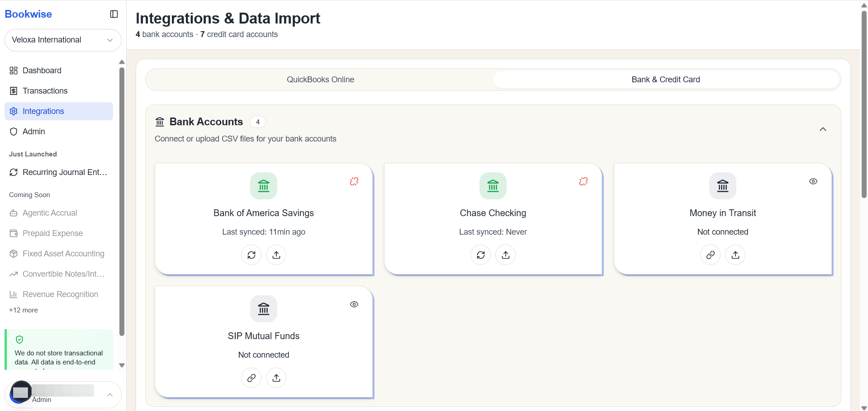Click the Prepaid Expense sidebar item
The image size is (868, 411).
tap(59, 233)
